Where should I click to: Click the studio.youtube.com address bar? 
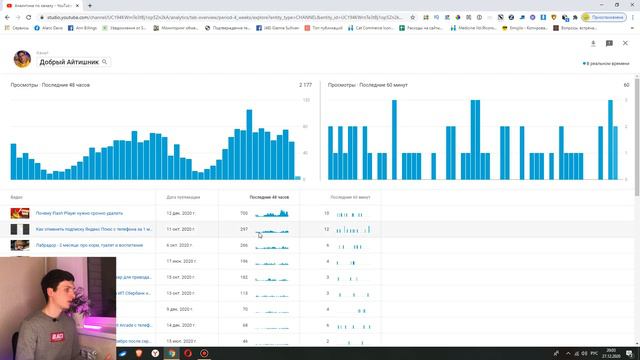pyautogui.click(x=224, y=17)
